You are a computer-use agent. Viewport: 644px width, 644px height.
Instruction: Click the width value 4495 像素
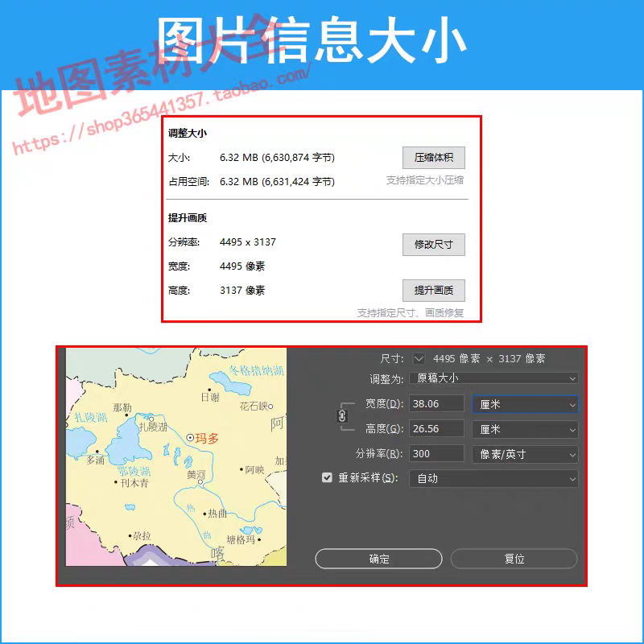tap(242, 266)
